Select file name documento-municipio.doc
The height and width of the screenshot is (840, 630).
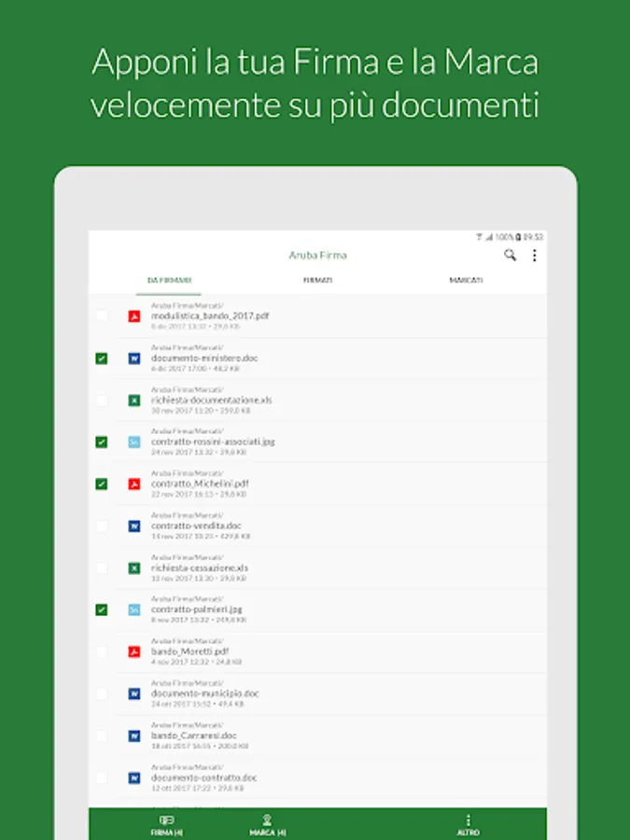204,693
